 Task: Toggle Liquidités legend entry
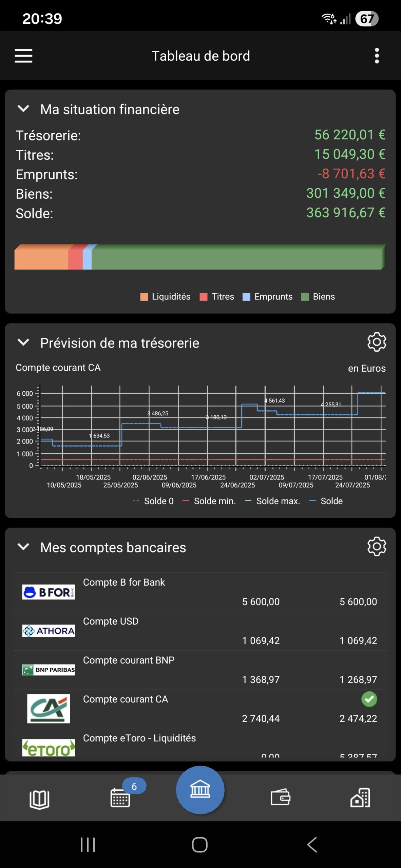pos(166,297)
